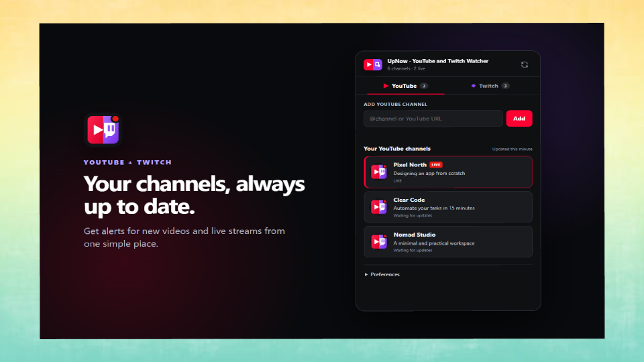644x362 pixels.
Task: Click 'Waiting for updates' under Clear Code
Action: (413, 215)
